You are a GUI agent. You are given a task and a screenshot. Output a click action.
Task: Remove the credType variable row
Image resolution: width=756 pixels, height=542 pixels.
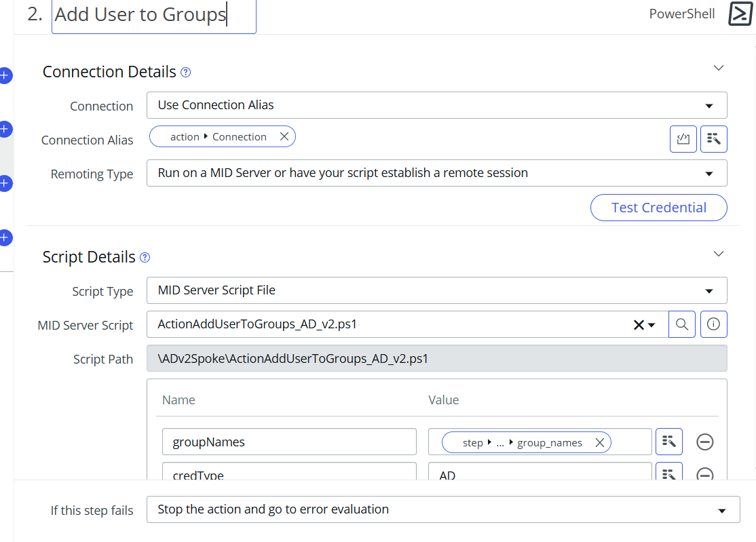704,473
